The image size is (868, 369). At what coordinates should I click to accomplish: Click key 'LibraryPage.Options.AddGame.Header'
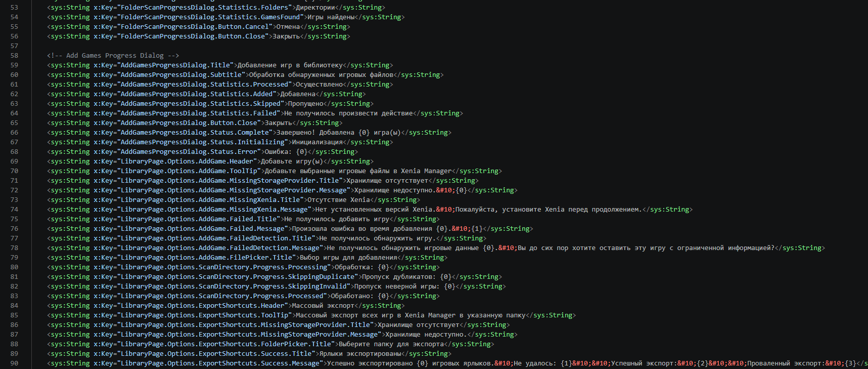(x=187, y=161)
